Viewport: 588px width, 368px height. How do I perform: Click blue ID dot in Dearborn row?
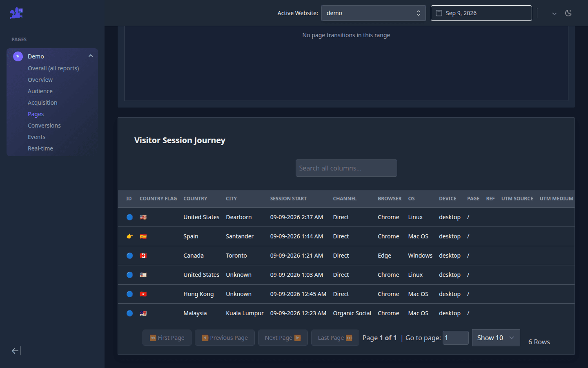[129, 217]
